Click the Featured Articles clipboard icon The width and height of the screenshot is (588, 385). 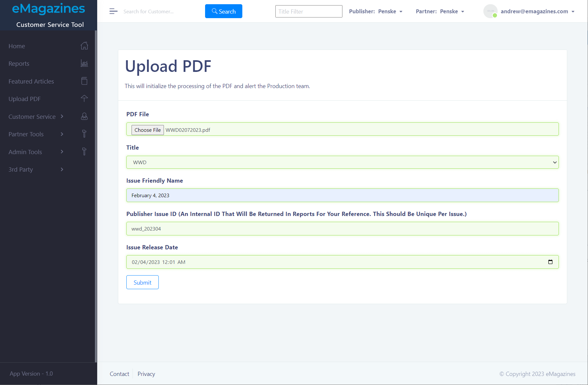coord(84,81)
